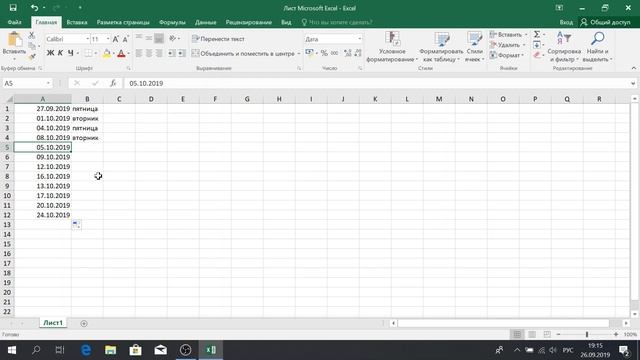Open Format as table (Форматировать как таблицу)
Image resolution: width=640 pixels, height=360 pixels.
(x=441, y=47)
